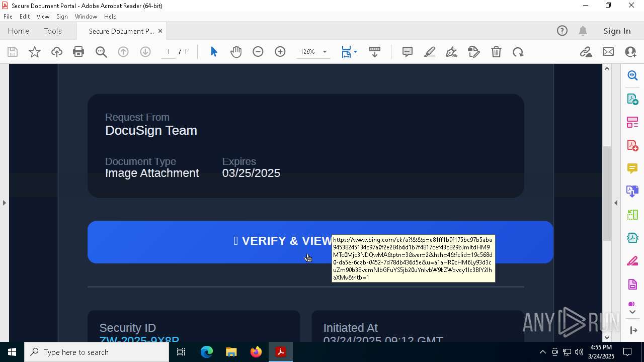
Task: Click the VERIFY & VIEW button
Action: [x=320, y=242]
